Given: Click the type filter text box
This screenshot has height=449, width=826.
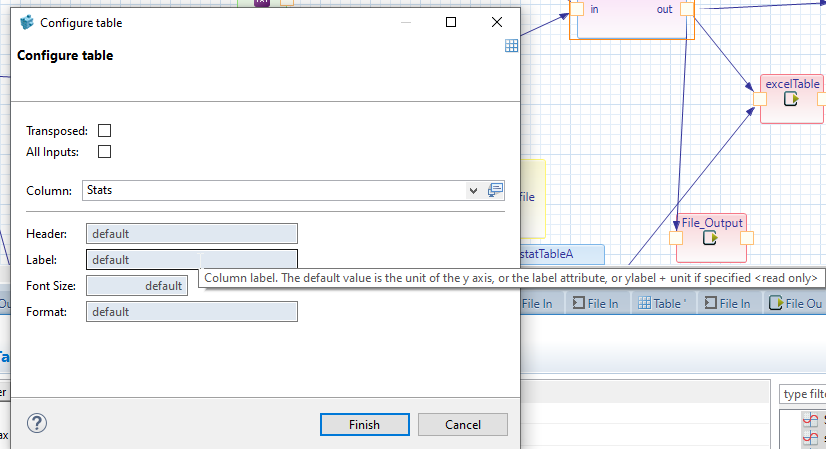Looking at the screenshot, I should pos(802,394).
